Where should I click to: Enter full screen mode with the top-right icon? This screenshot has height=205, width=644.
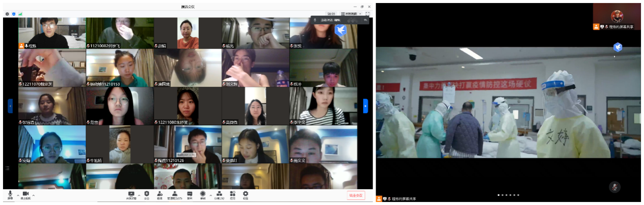367,14
